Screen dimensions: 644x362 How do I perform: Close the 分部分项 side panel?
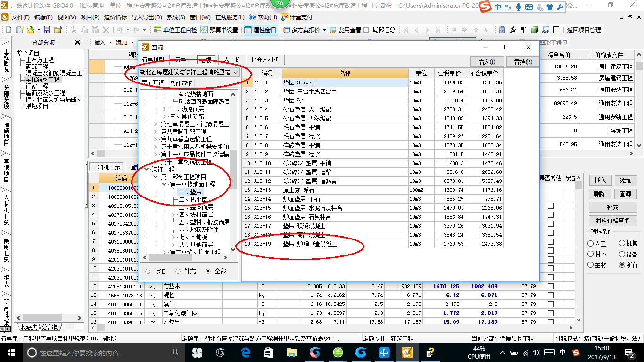(x=78, y=42)
